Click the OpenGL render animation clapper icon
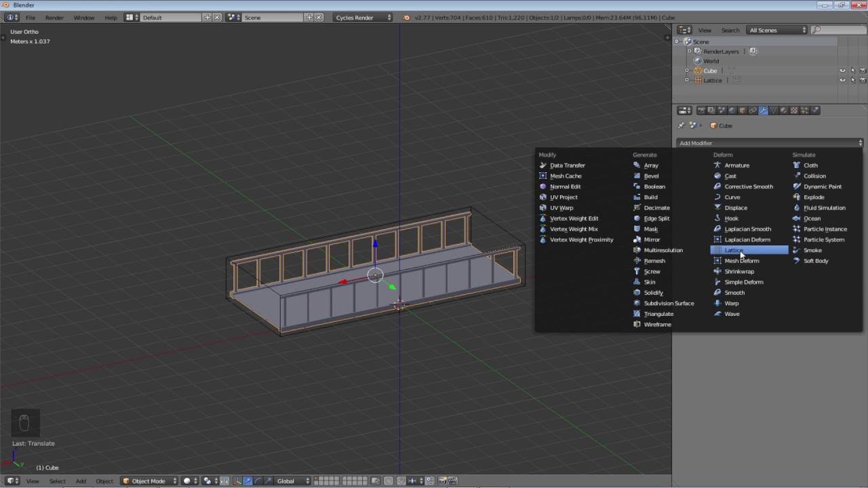Image resolution: width=868 pixels, height=488 pixels. (x=452, y=481)
